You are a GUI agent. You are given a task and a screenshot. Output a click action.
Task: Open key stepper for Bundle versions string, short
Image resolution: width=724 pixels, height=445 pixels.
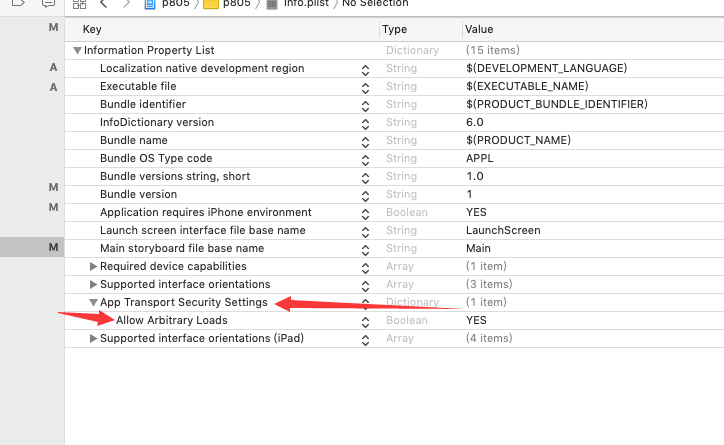coord(365,178)
